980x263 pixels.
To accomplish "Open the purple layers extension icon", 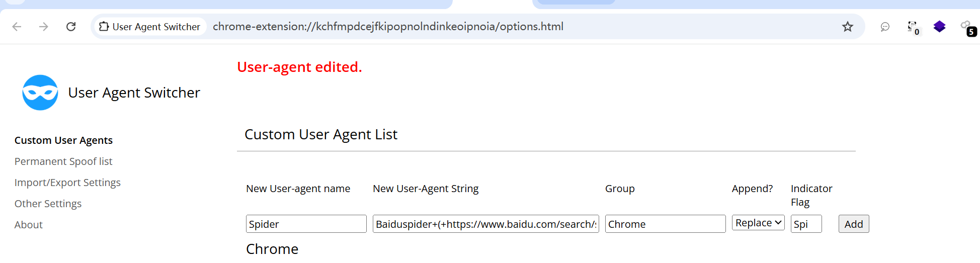I will coord(939,27).
